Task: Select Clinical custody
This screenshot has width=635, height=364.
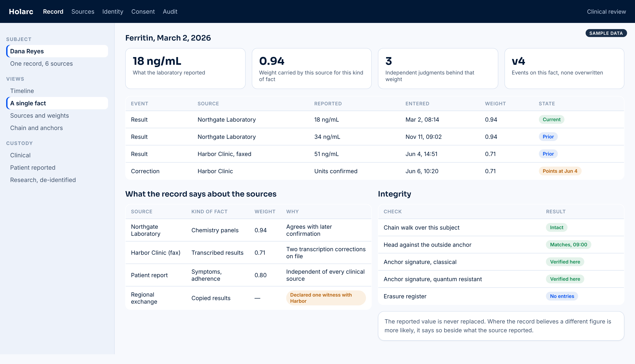Action: point(57,155)
